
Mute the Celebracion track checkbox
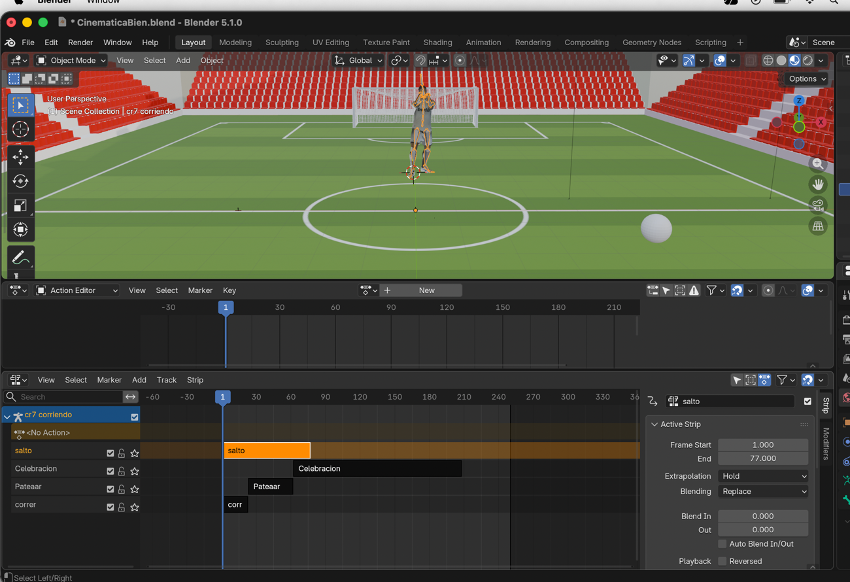coord(111,469)
